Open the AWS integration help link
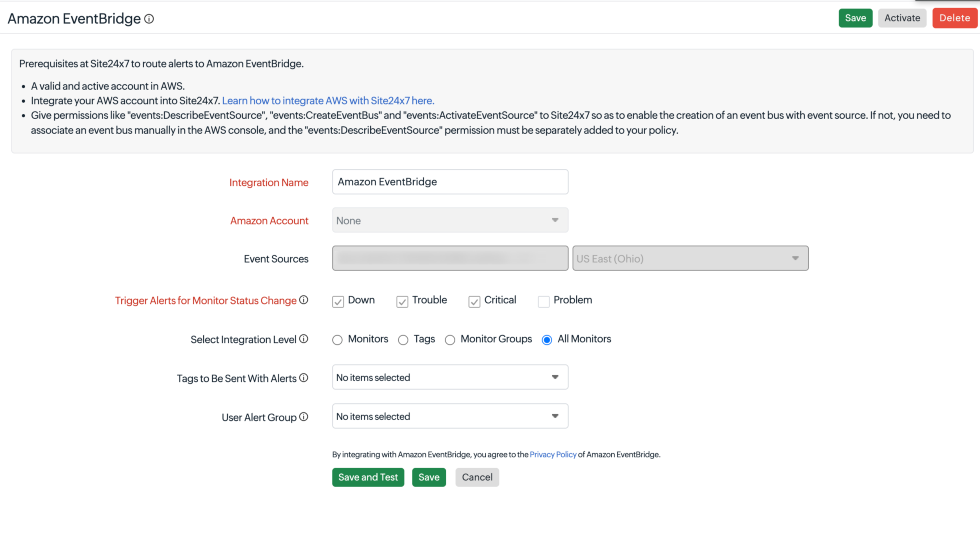Screen dimensions: 980x538 [x=328, y=101]
